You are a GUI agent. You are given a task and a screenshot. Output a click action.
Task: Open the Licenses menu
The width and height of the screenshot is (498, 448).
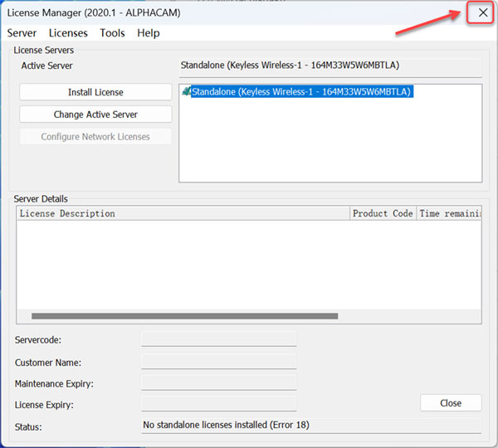[68, 33]
